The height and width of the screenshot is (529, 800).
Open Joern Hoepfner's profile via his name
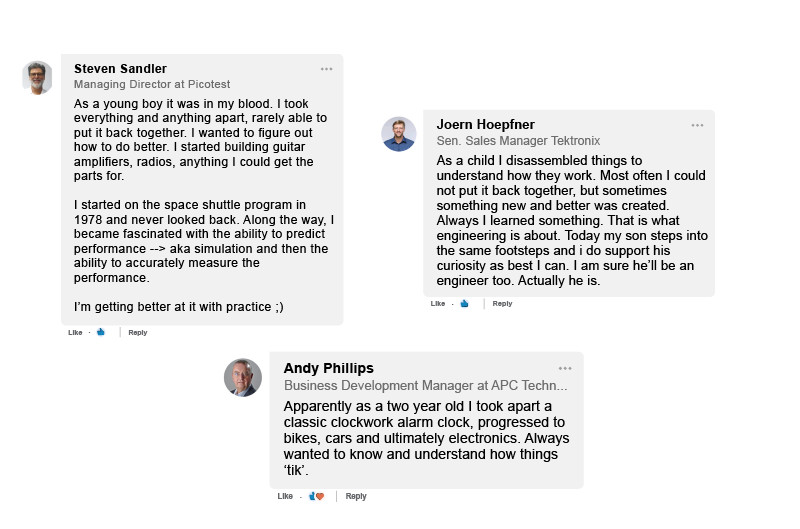pyautogui.click(x=487, y=125)
